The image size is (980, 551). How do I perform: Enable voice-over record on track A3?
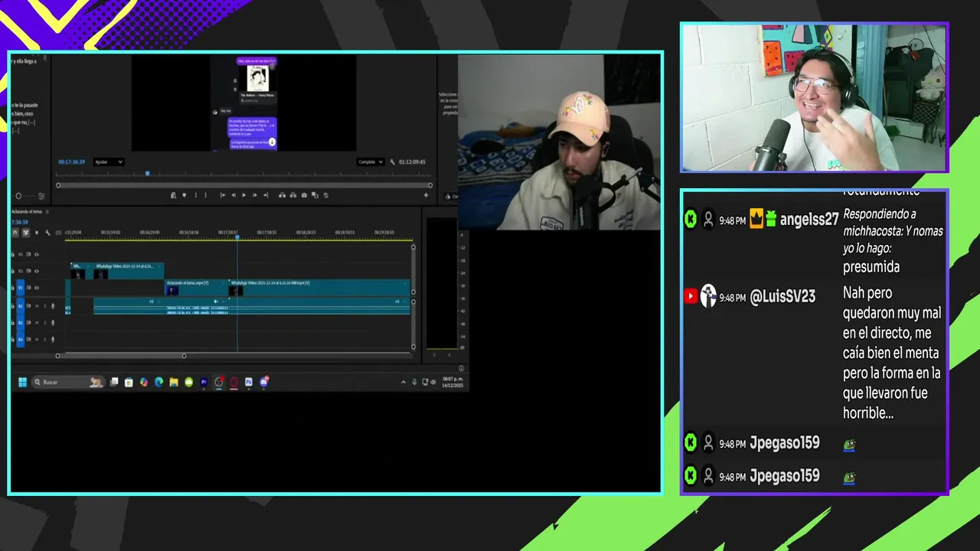point(53,339)
